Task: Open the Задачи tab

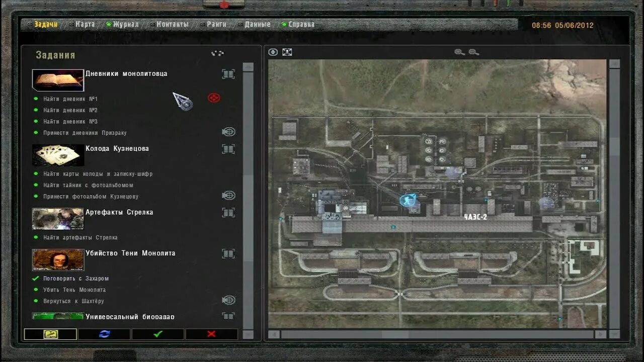Action: (46, 24)
